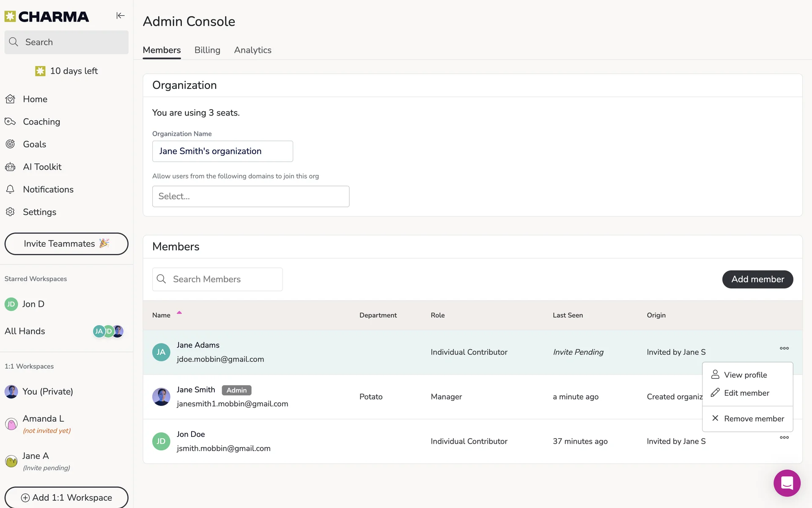Open Notifications bell item

click(48, 190)
